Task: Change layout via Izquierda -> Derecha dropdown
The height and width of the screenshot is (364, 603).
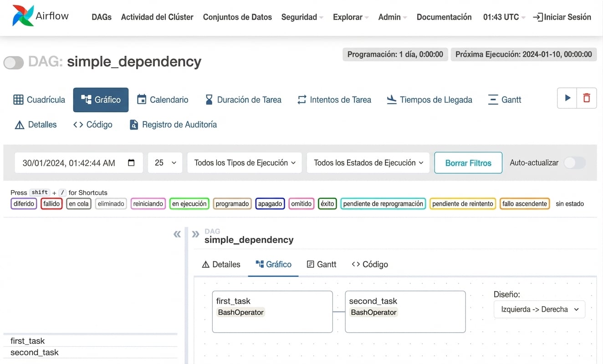Action: [x=539, y=309]
